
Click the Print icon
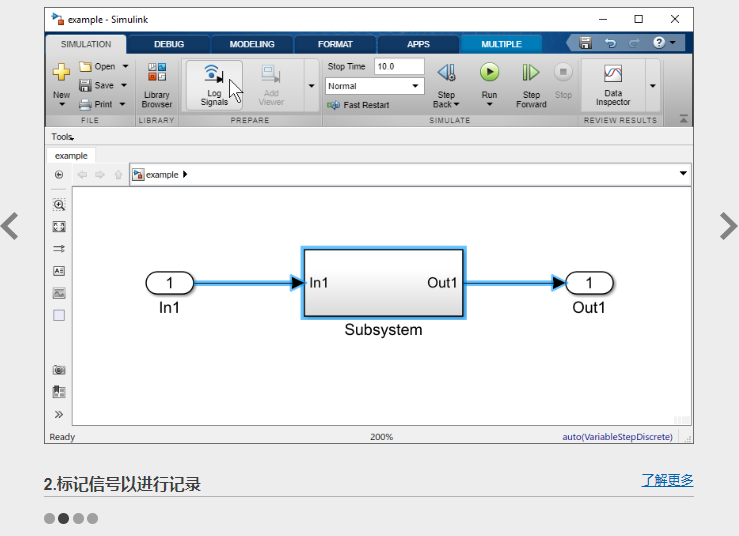pyautogui.click(x=85, y=104)
